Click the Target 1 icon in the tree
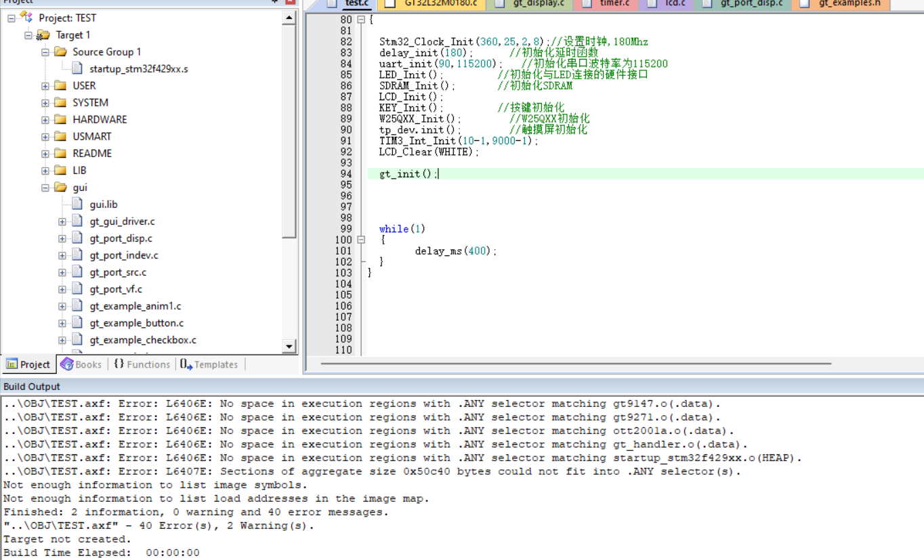The height and width of the screenshot is (560, 924). [43, 35]
